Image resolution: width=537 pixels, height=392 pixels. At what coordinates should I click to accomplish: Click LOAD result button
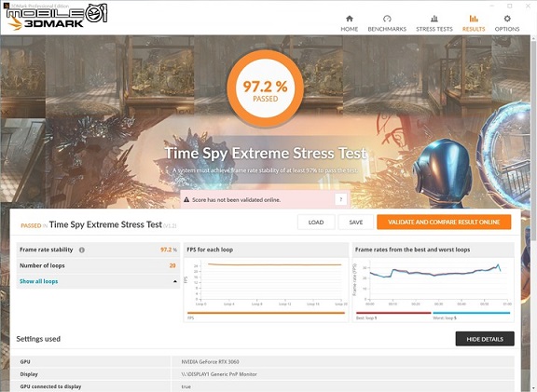316,223
